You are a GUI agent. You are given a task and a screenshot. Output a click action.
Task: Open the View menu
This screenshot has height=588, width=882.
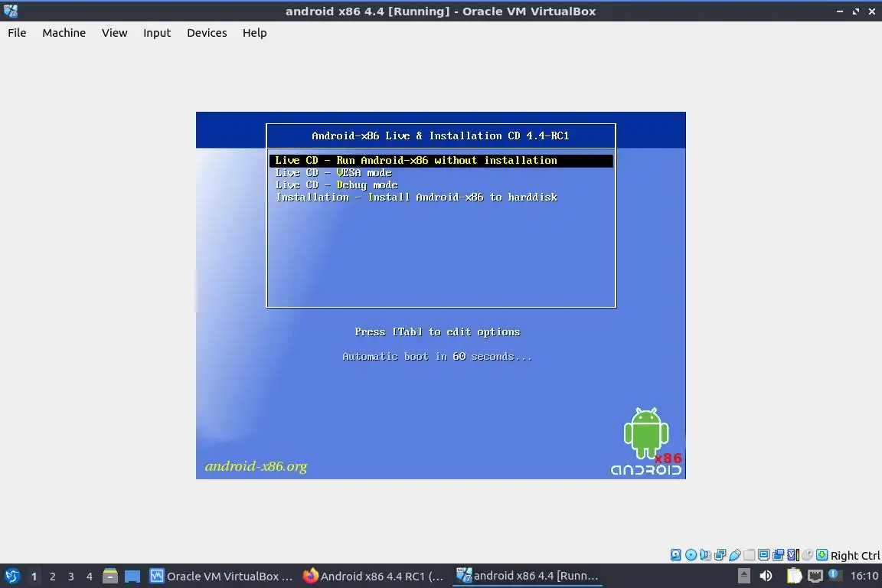pyautogui.click(x=114, y=33)
